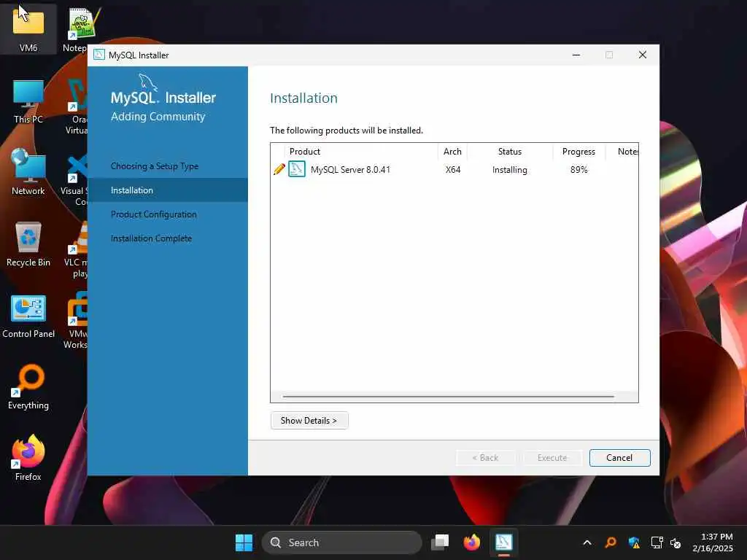Open Task View from the taskbar

coord(440,542)
